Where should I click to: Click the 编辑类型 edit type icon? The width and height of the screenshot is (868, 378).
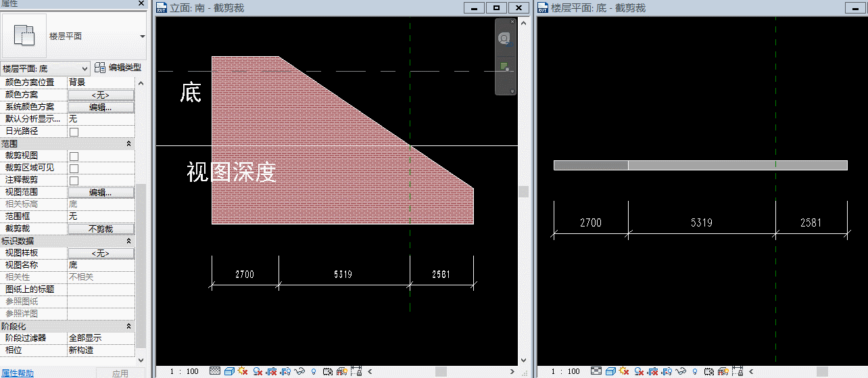coord(100,68)
